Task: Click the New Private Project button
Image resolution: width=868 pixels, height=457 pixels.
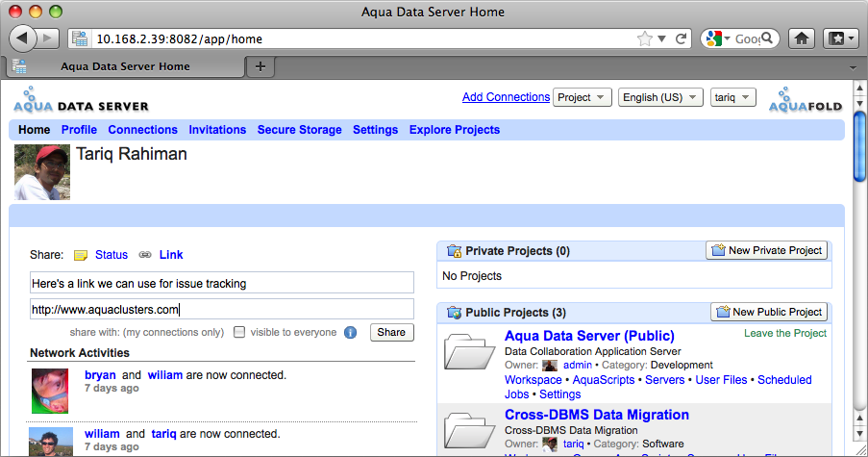Action: tap(766, 250)
